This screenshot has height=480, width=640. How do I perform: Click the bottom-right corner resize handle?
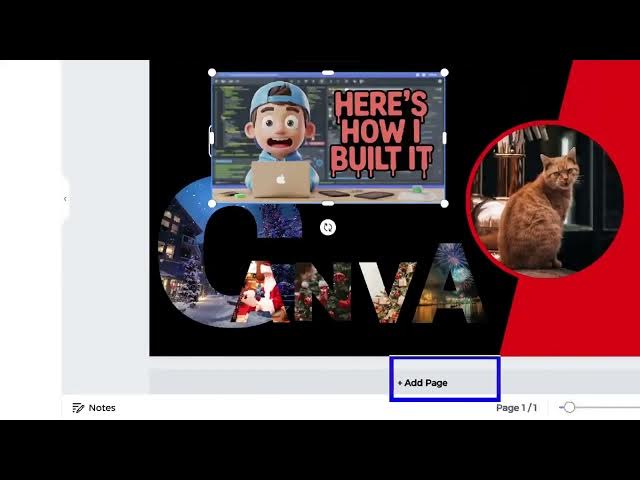[445, 203]
